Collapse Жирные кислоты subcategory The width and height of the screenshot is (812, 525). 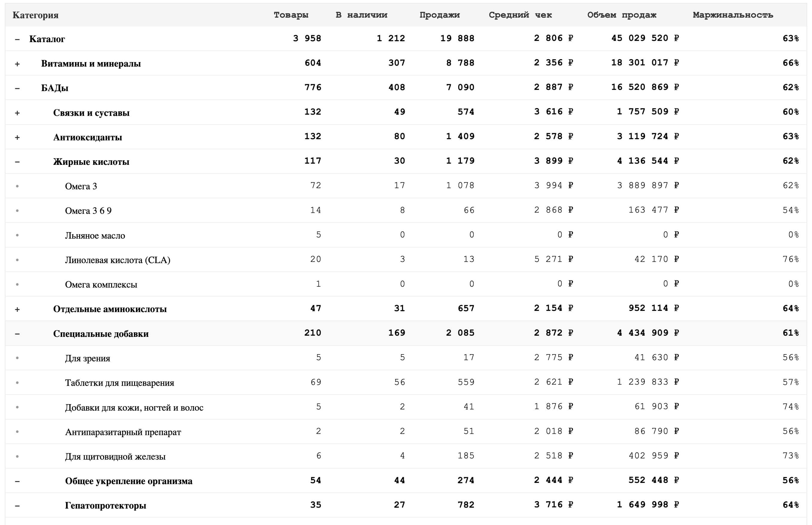(17, 162)
